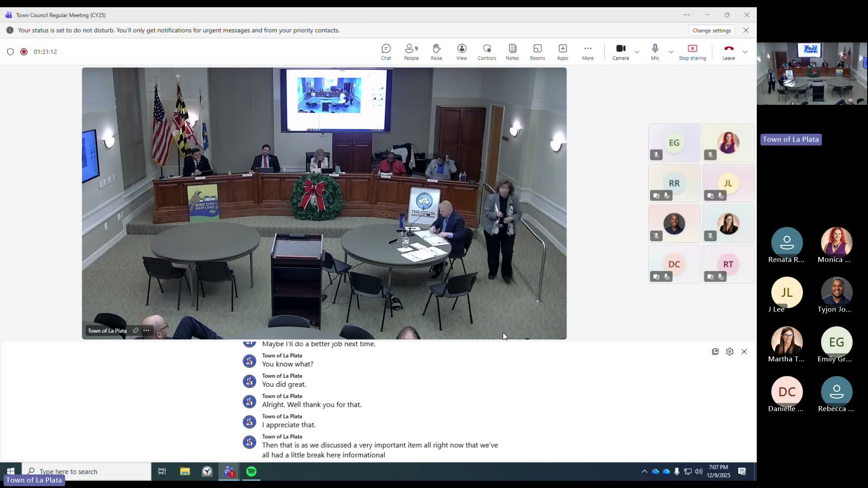The image size is (868, 488).
Task: Open the Apps panel
Action: coord(562,52)
